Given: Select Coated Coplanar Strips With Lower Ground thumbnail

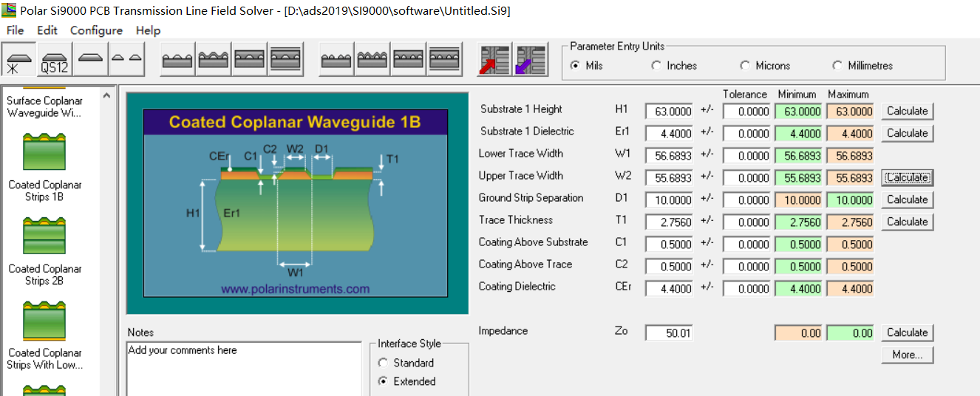Looking at the screenshot, I should tap(44, 319).
